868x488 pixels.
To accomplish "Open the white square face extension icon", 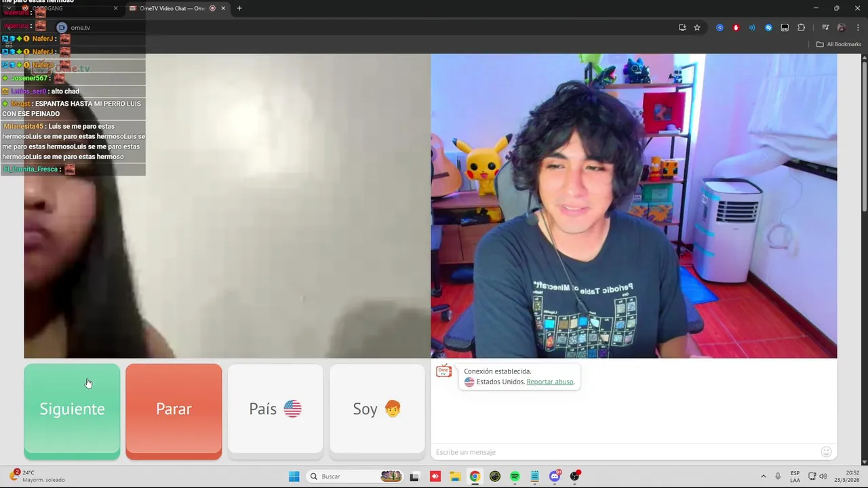I will click(x=785, y=28).
